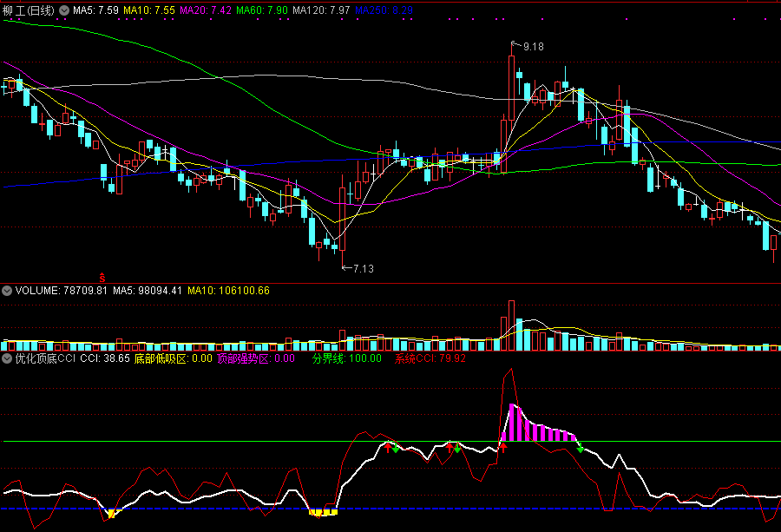Click the VOLUME: 78709.81 readout
This screenshot has height=532, width=781.
(62, 291)
